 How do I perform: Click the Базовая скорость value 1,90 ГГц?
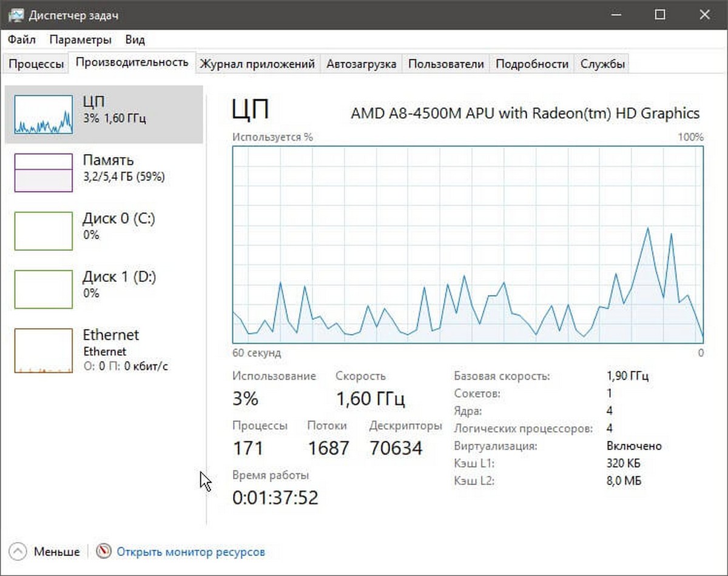pyautogui.click(x=627, y=376)
